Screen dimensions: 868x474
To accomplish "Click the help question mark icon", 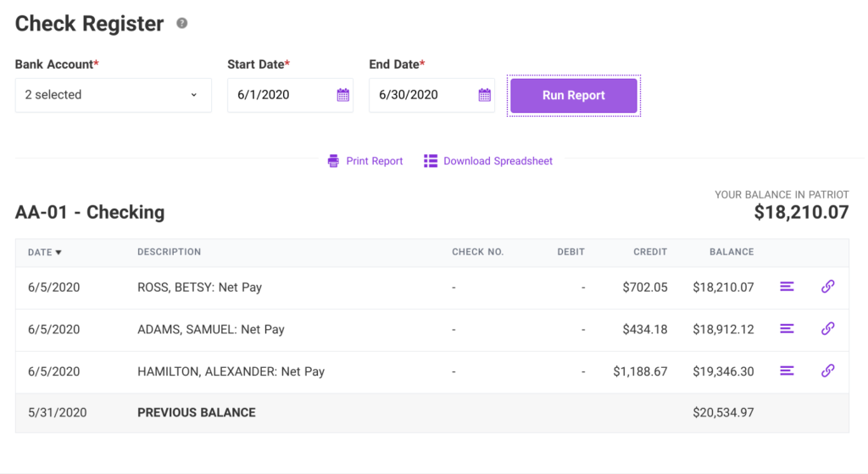I will tap(181, 24).
